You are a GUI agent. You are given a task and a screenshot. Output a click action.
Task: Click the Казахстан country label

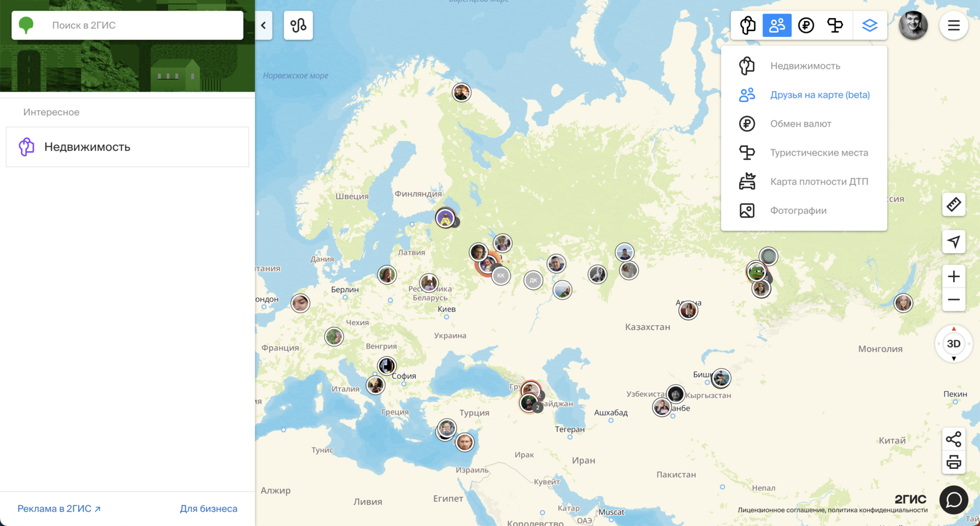[647, 327]
